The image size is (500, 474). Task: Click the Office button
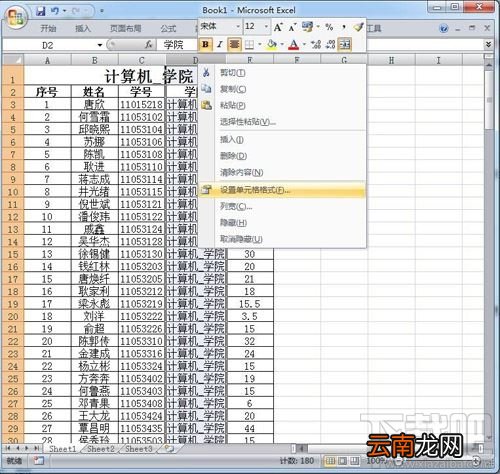[x=16, y=18]
